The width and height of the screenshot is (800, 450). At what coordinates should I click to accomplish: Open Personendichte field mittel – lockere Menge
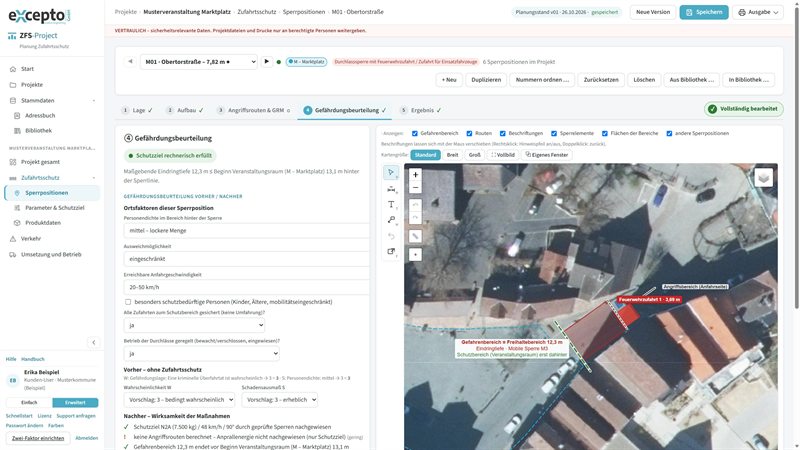pyautogui.click(x=246, y=231)
